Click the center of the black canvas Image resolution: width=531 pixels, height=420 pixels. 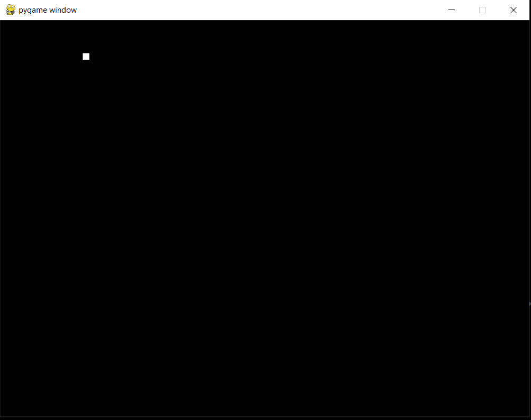click(265, 218)
